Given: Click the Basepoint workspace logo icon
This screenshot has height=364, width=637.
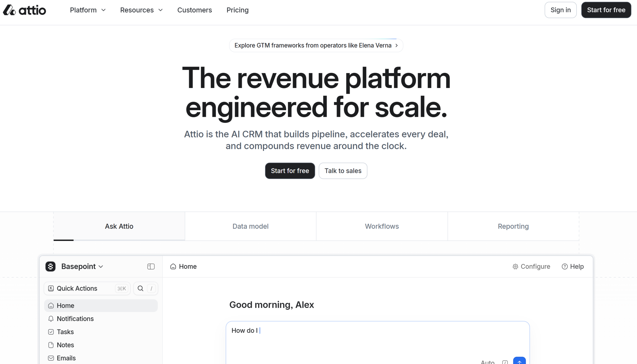Looking at the screenshot, I should pos(50,267).
